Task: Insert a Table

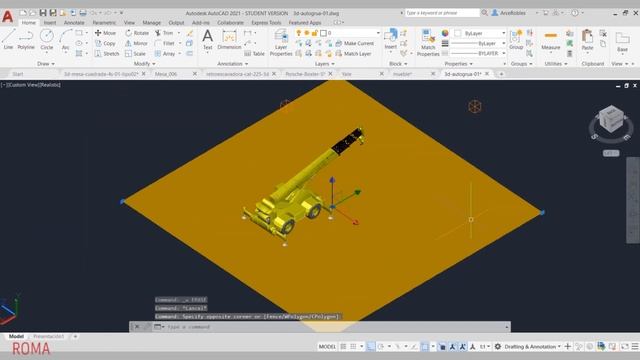Action: tap(255, 53)
